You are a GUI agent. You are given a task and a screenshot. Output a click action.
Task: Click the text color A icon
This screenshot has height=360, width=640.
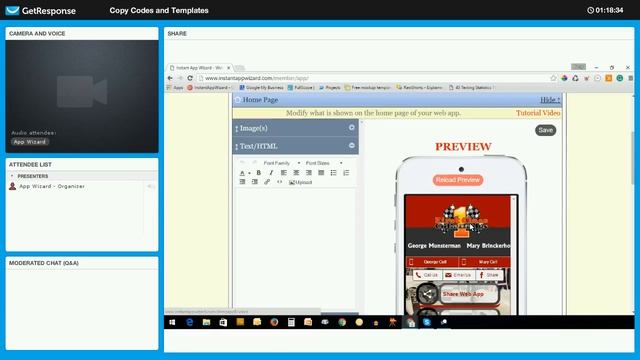(x=242, y=173)
